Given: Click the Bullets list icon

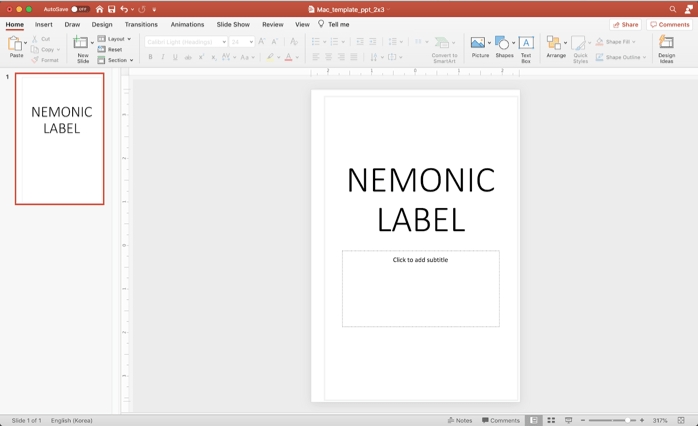Looking at the screenshot, I should coord(316,41).
